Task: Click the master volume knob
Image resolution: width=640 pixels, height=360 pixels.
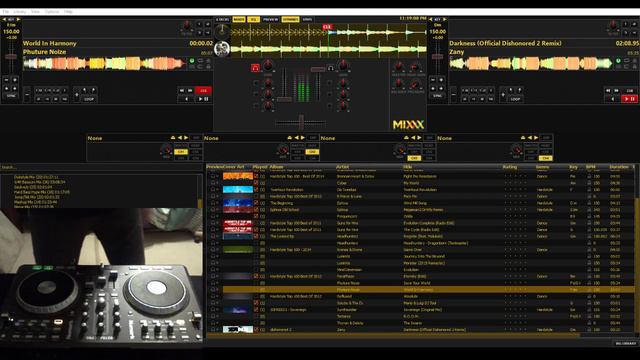Action: point(399,67)
